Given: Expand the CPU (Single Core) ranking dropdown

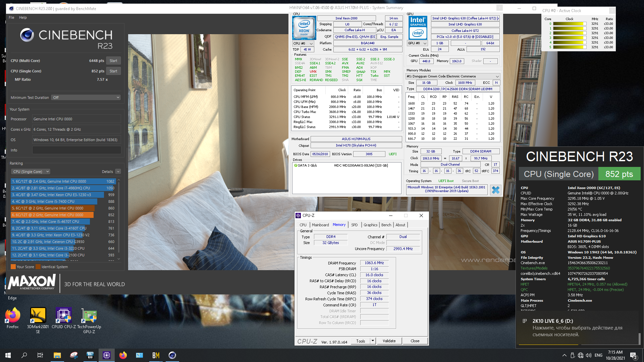Looking at the screenshot, I should tap(31, 172).
